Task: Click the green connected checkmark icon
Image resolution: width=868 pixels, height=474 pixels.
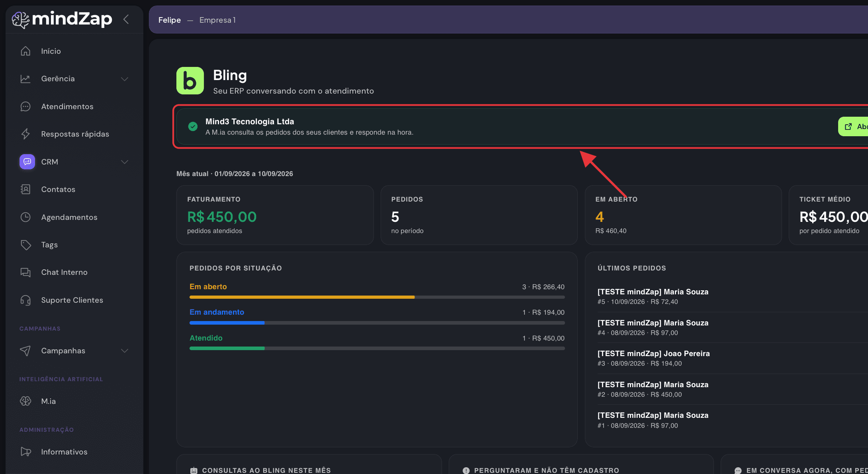Action: (193, 127)
